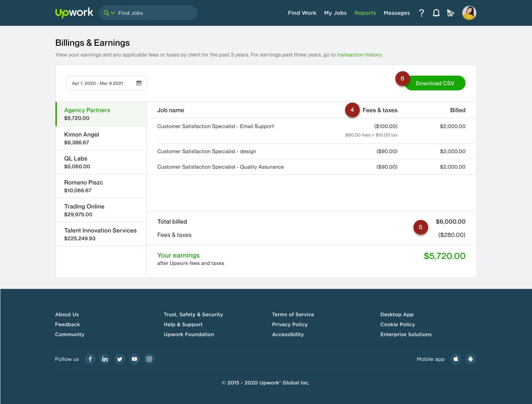Select the Talent Innovation Services client

(x=101, y=235)
